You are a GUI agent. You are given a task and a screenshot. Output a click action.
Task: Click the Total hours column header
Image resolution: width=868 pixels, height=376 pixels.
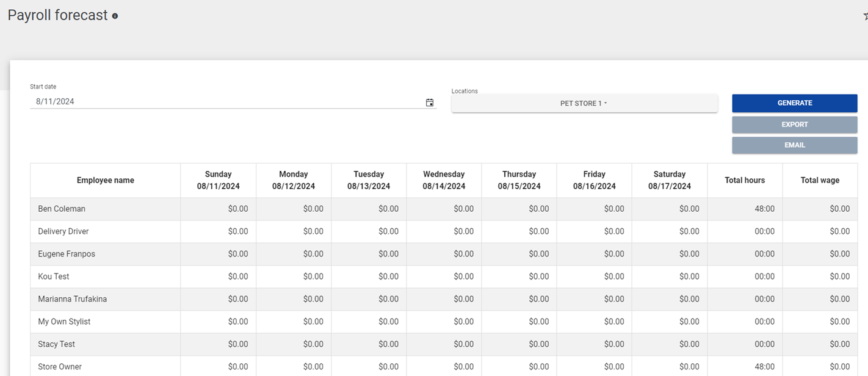point(745,180)
